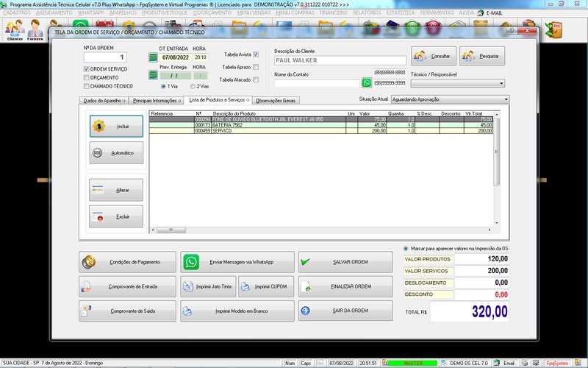Click Imprimir Modelo em Branco
This screenshot has height=368, width=588.
237,311
